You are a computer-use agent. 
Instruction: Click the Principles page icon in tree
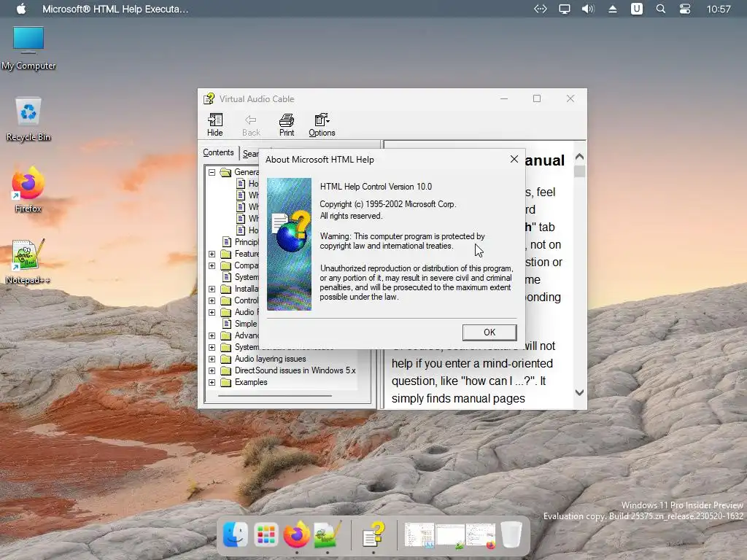point(228,242)
